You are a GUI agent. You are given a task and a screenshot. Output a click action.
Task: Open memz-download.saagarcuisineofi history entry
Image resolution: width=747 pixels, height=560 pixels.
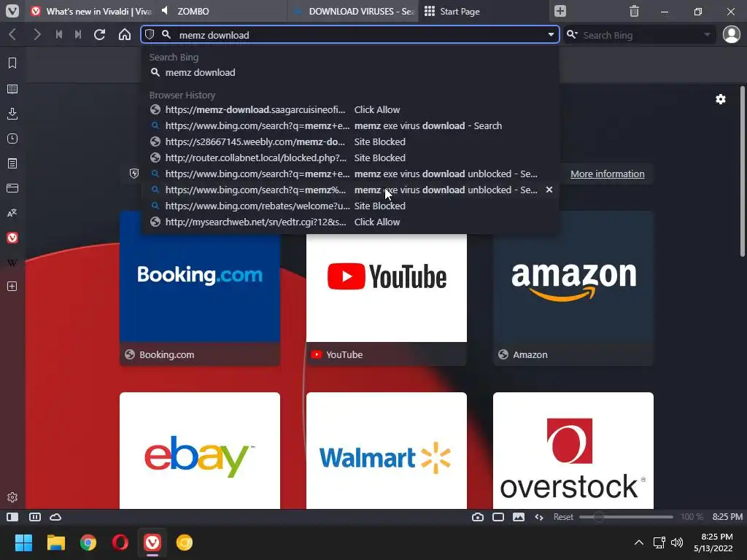(x=350, y=109)
